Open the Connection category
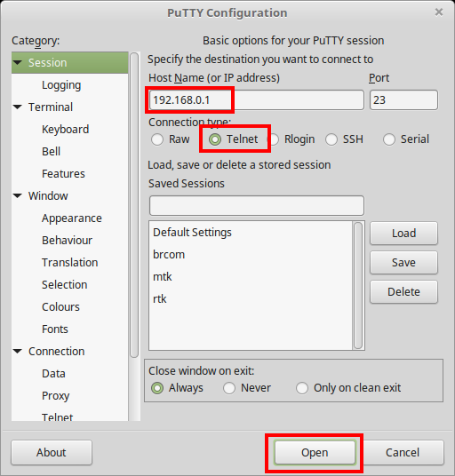The image size is (455, 476). tap(57, 352)
